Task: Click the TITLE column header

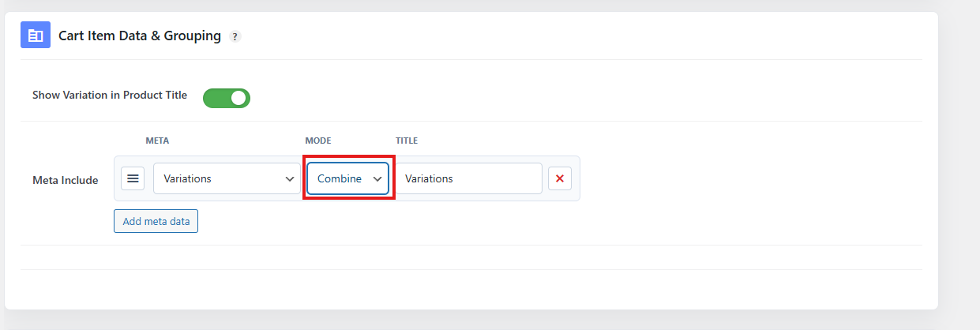Action: 407,141
